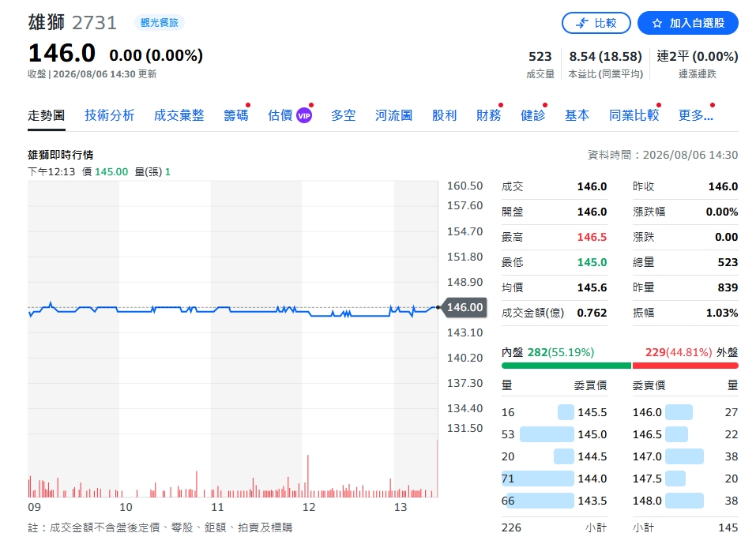Click the bid subtotal 226 小計
Viewport: 756px width, 548px height.
point(554,527)
